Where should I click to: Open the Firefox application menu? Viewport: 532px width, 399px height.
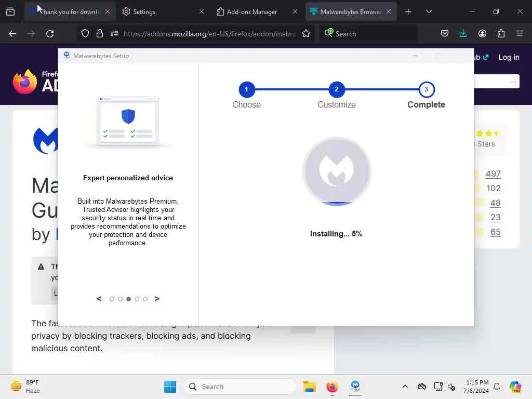520,34
